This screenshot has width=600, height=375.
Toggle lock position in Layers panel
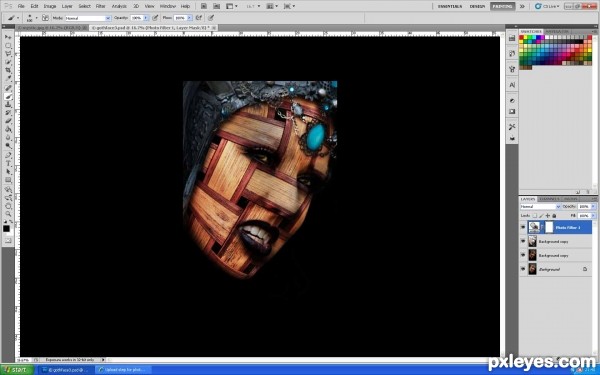(x=548, y=216)
